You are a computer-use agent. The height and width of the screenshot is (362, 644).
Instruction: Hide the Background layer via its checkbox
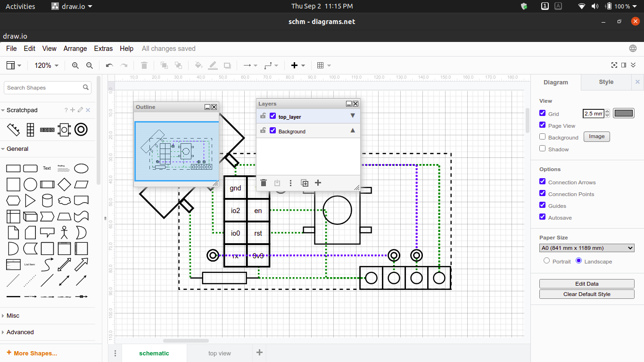[x=272, y=131]
